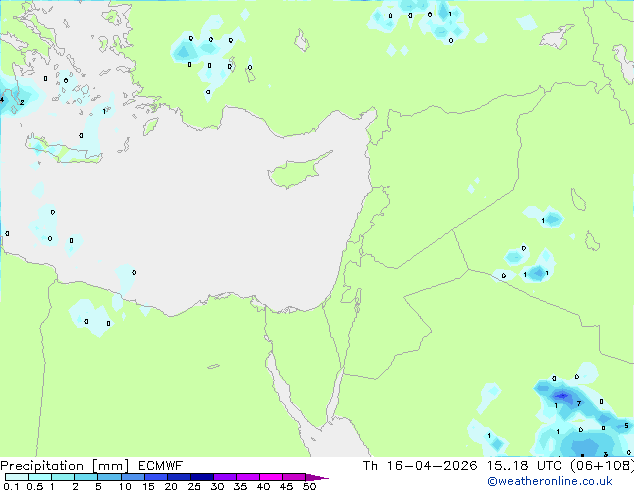
Task: Click the '15..18 UTC' time range text
Action: (524, 466)
